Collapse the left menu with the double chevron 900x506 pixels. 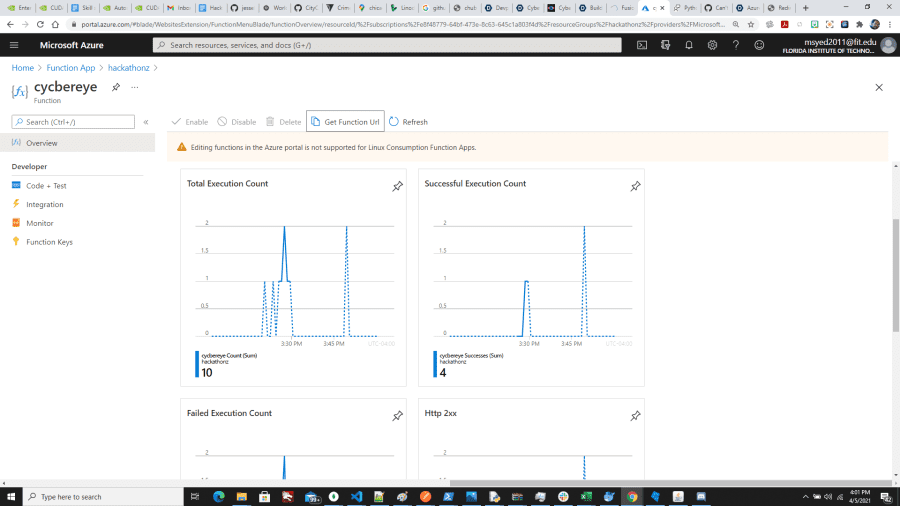pyautogui.click(x=146, y=122)
